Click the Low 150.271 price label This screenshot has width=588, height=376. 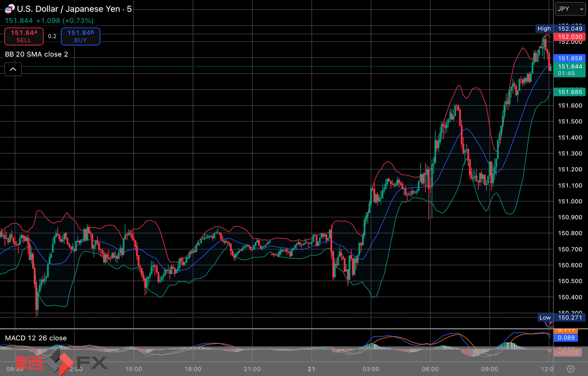pos(561,318)
